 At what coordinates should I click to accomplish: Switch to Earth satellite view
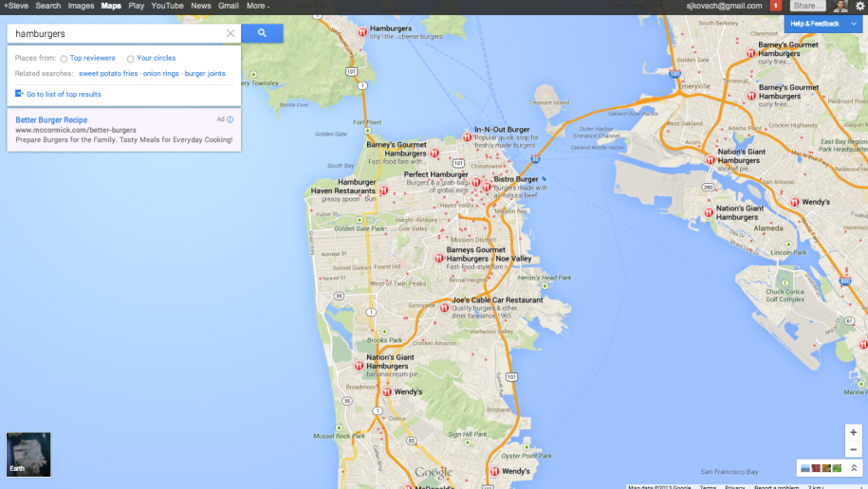click(28, 454)
